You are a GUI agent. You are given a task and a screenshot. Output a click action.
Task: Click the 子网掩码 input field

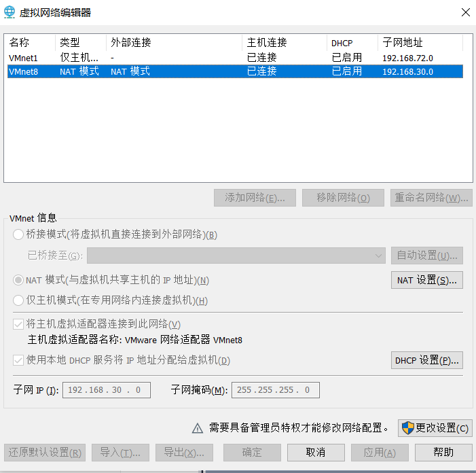[276, 390]
